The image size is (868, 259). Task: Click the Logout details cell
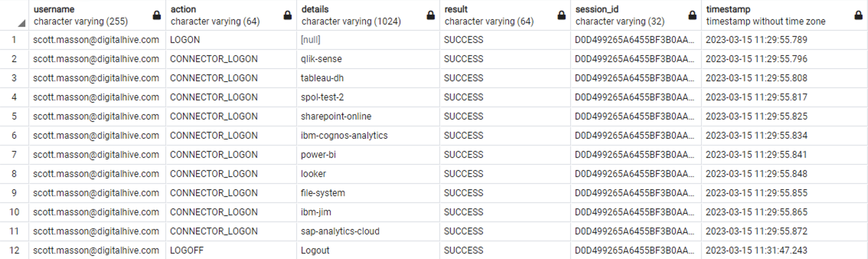tap(368, 250)
